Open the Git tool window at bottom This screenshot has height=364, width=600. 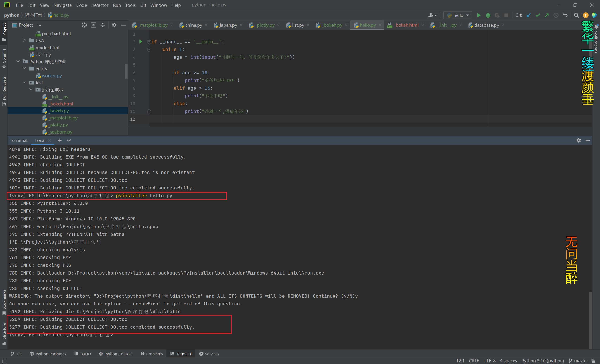coord(16,354)
